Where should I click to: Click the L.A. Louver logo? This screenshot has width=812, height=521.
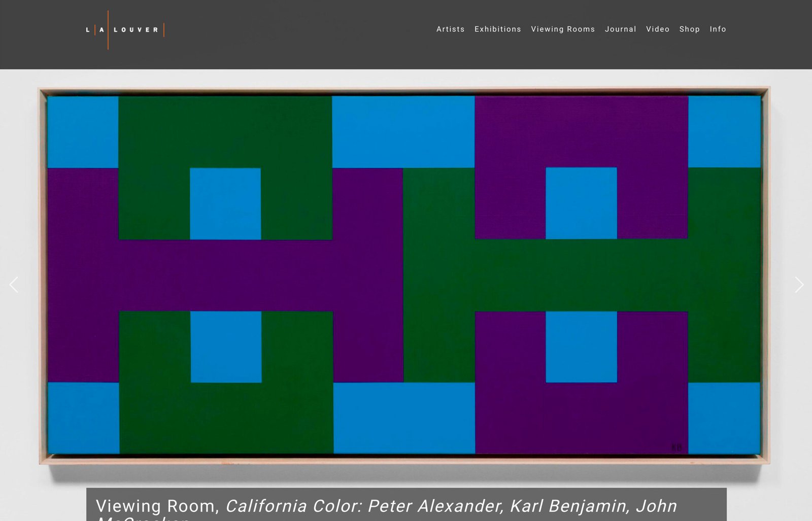125,30
